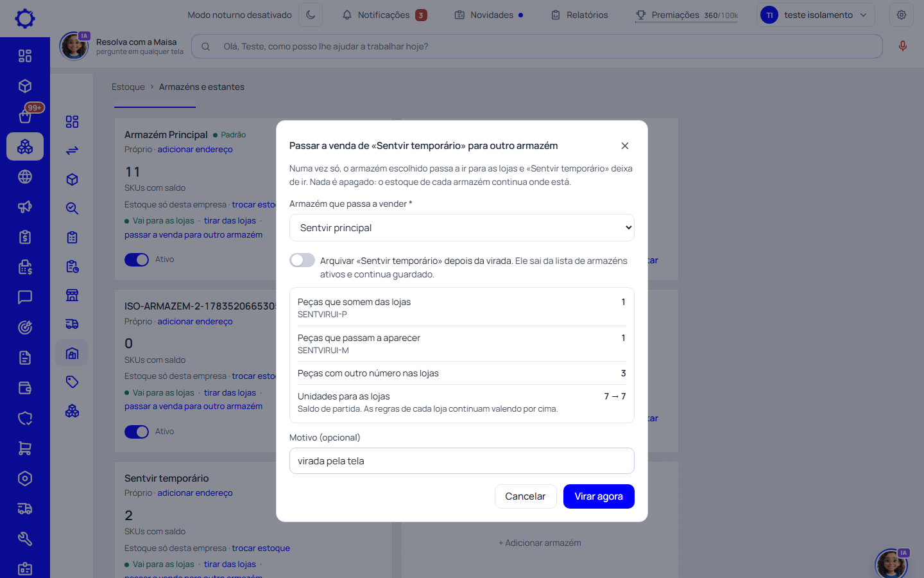
Task: Toggle Arquivar Sentvir temporário switch
Action: (x=302, y=260)
